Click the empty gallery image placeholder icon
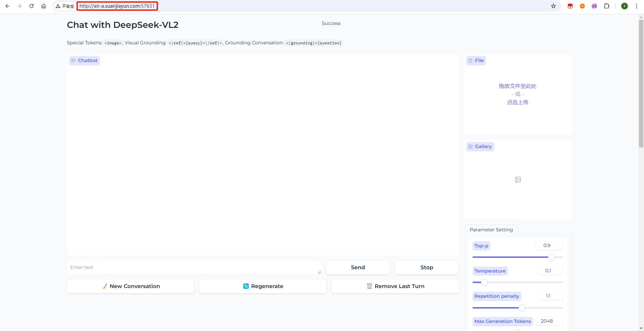Image resolution: width=644 pixels, height=331 pixels. click(x=518, y=180)
